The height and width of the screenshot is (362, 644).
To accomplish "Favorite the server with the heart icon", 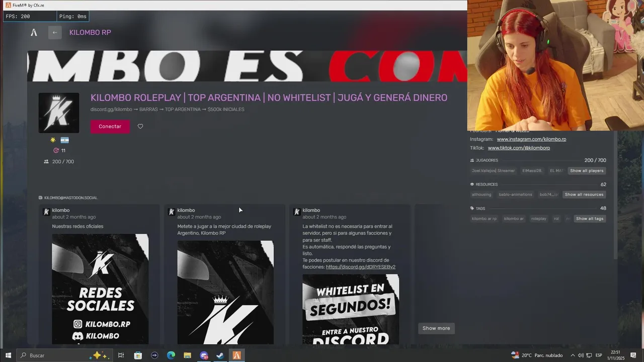I will [140, 126].
